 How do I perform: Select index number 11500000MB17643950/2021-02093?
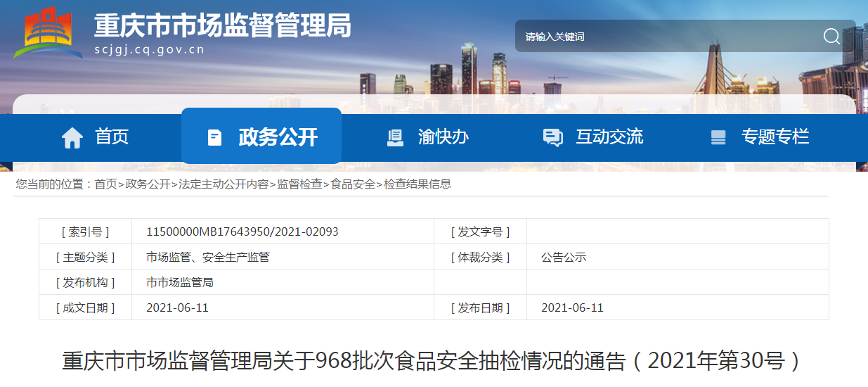(x=242, y=231)
